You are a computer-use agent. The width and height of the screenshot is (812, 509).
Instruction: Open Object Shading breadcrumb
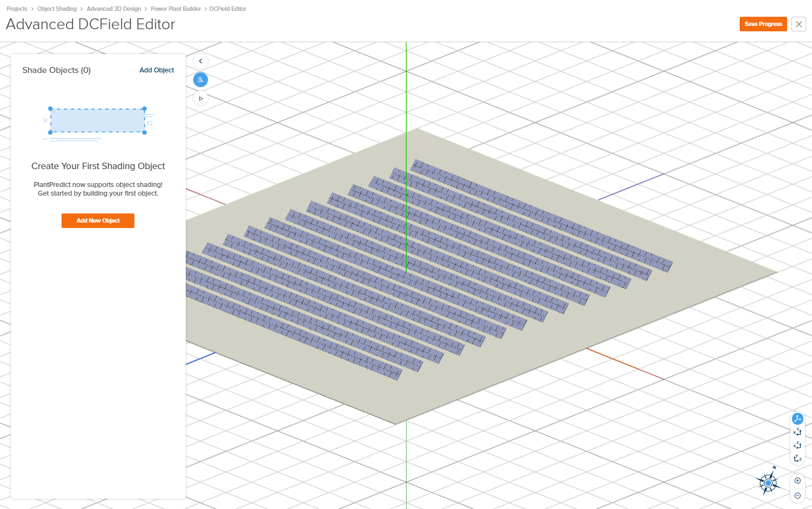tap(57, 9)
